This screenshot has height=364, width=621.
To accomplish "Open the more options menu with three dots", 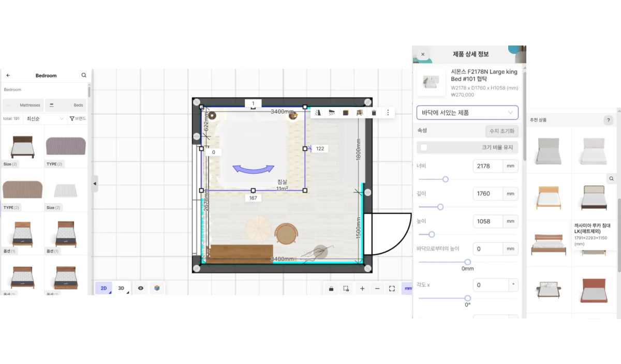I will tap(388, 112).
